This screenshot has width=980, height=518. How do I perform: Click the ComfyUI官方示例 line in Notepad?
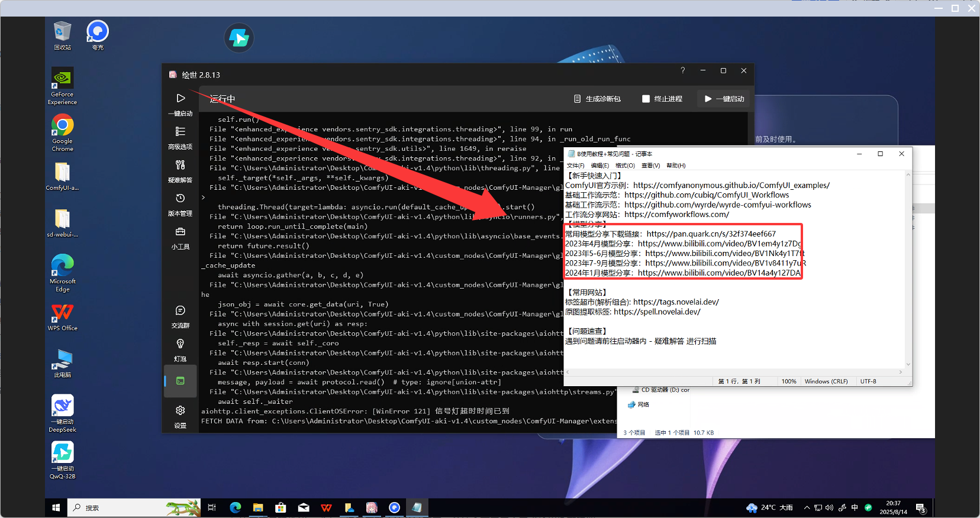[x=697, y=185]
